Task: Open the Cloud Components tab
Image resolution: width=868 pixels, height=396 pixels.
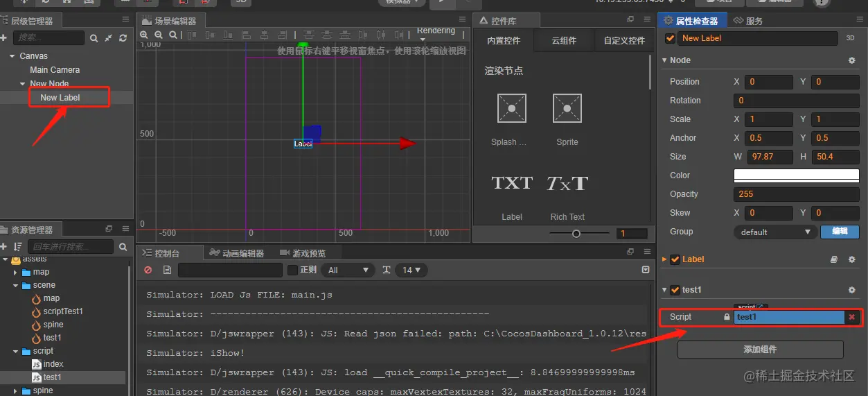Action: coord(564,41)
